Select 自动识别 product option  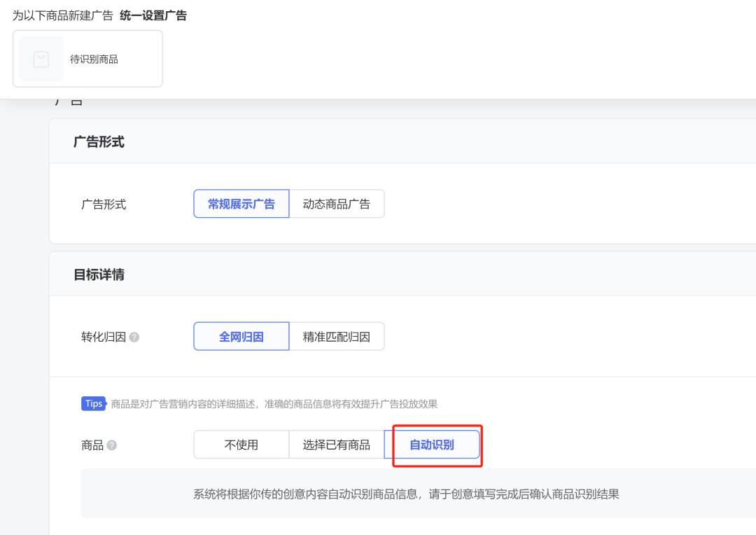coord(432,445)
